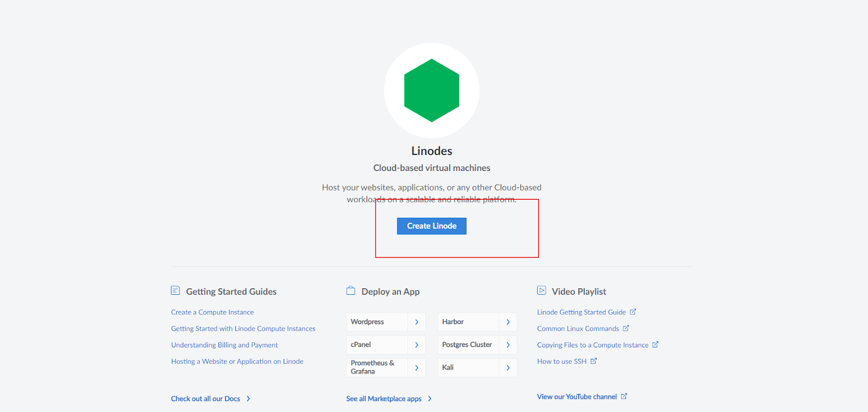Open Getting Started with Linode Compute Instances
The width and height of the screenshot is (868, 412).
tap(243, 328)
